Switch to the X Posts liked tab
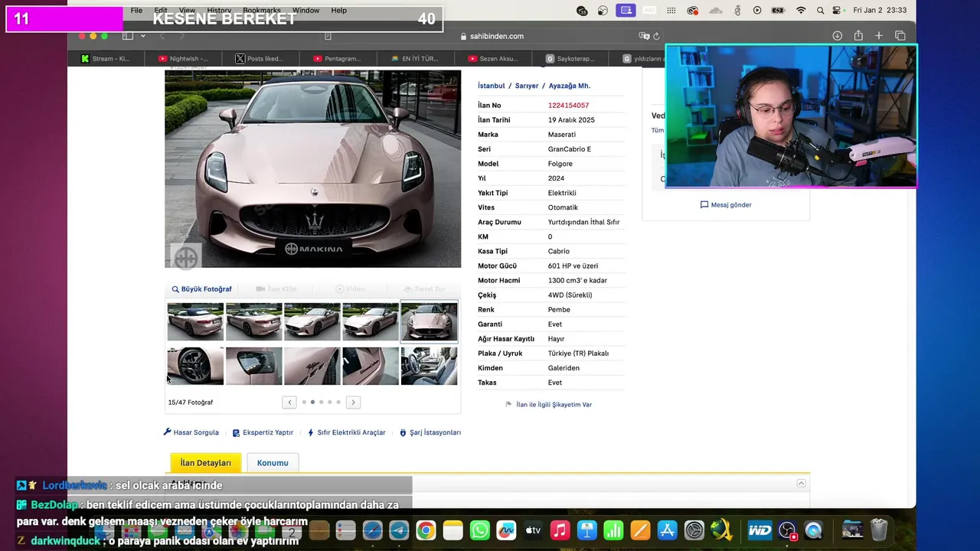Image resolution: width=980 pixels, height=551 pixels. click(x=260, y=59)
